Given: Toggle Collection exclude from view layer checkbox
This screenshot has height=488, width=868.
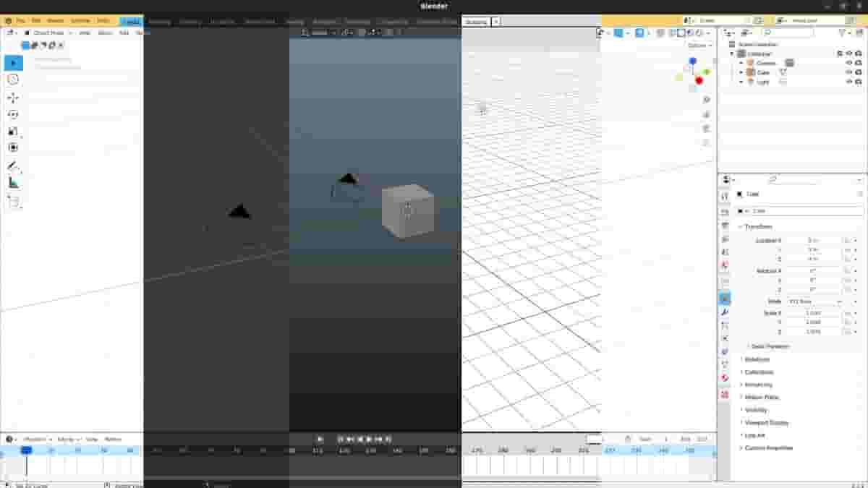Looking at the screenshot, I should 840,53.
